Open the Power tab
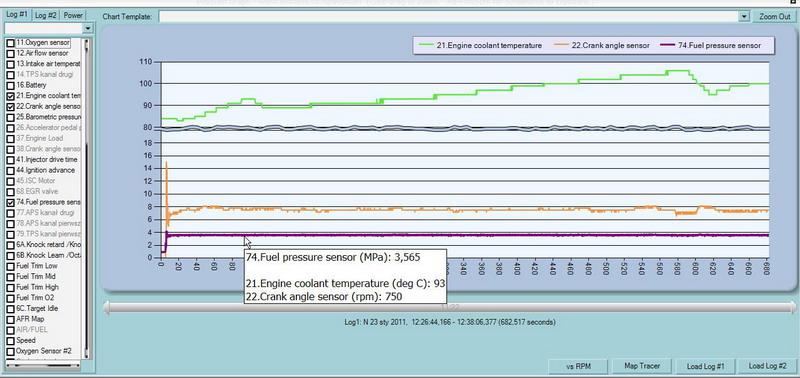800x378 pixels. (x=73, y=15)
